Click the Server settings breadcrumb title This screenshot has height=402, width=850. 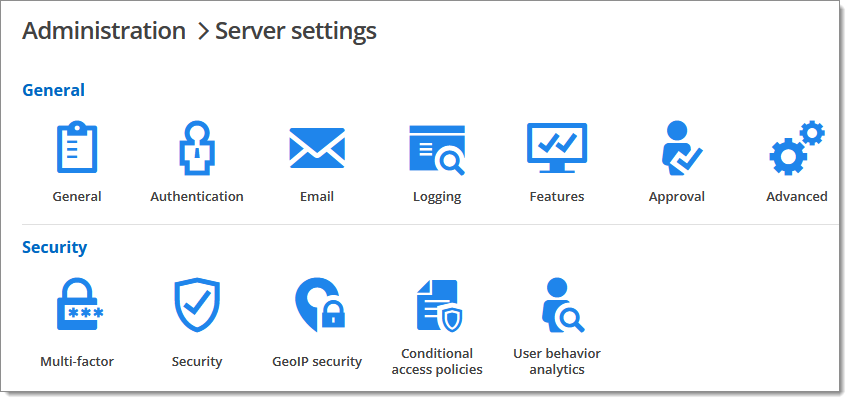pyautogui.click(x=296, y=31)
